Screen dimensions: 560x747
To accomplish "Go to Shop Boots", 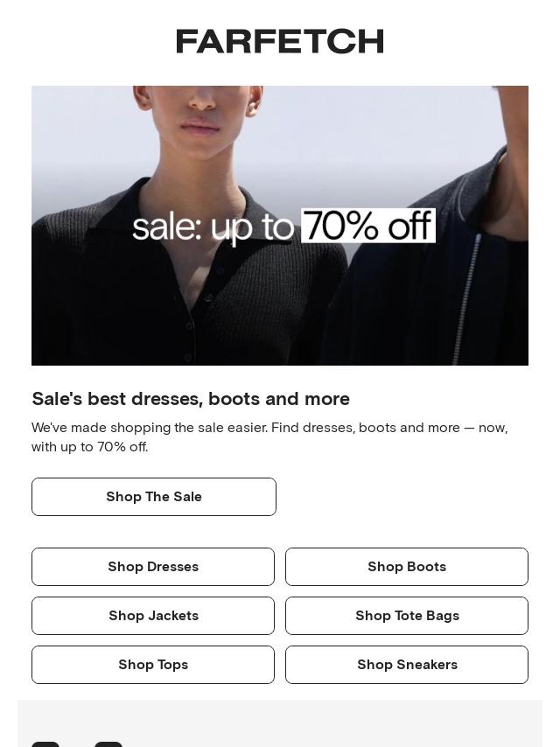I will [407, 567].
